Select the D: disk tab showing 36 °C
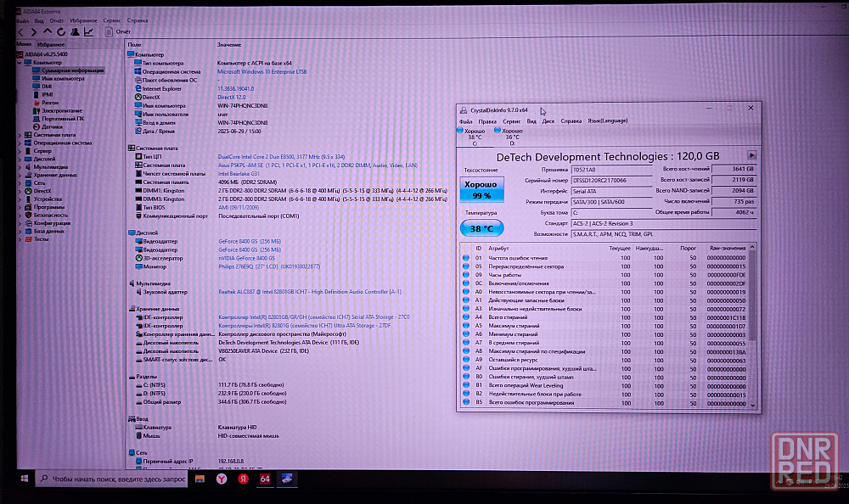Image resolution: width=849 pixels, height=504 pixels. (510, 137)
